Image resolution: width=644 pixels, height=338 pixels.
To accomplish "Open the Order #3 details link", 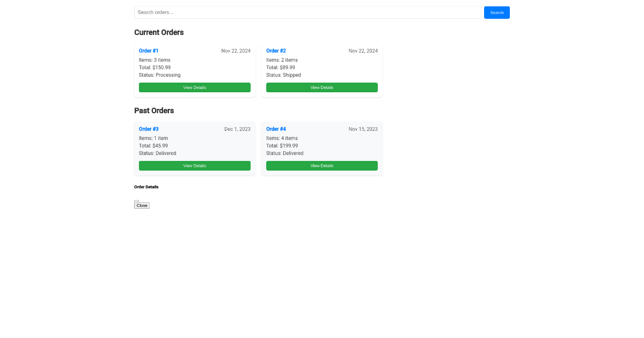I will pos(149,129).
